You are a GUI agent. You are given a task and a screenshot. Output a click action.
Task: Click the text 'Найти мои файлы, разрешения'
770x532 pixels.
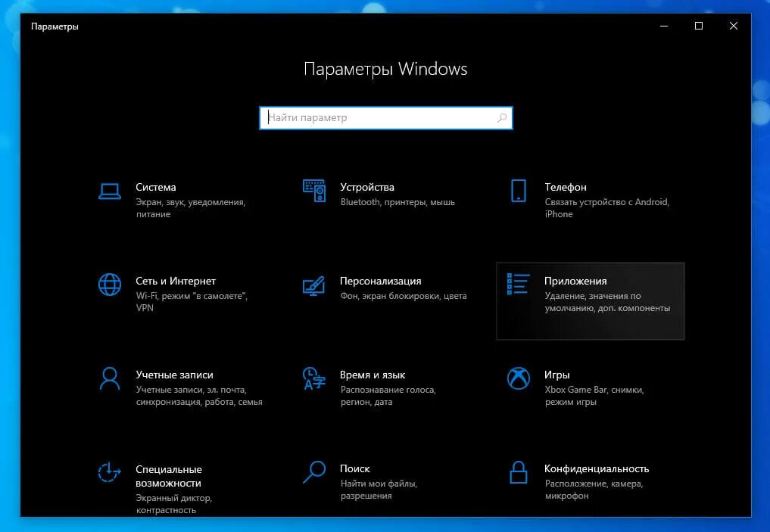coord(379,490)
